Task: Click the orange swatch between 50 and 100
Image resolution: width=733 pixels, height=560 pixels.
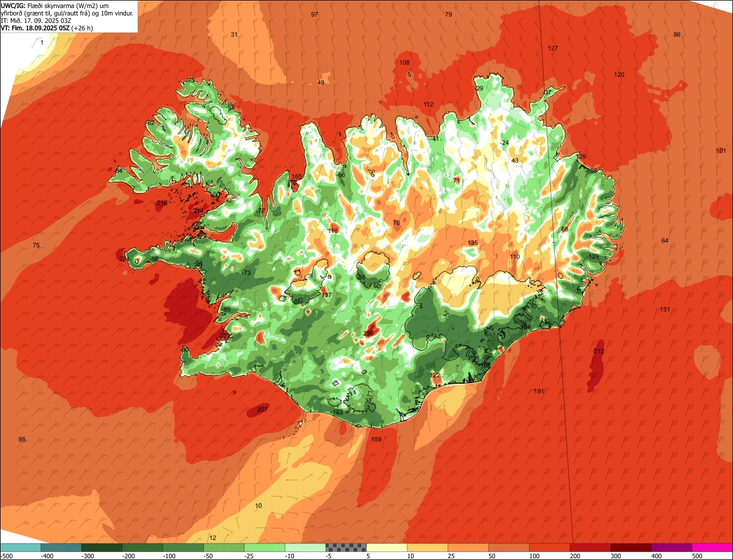Action: (509, 547)
